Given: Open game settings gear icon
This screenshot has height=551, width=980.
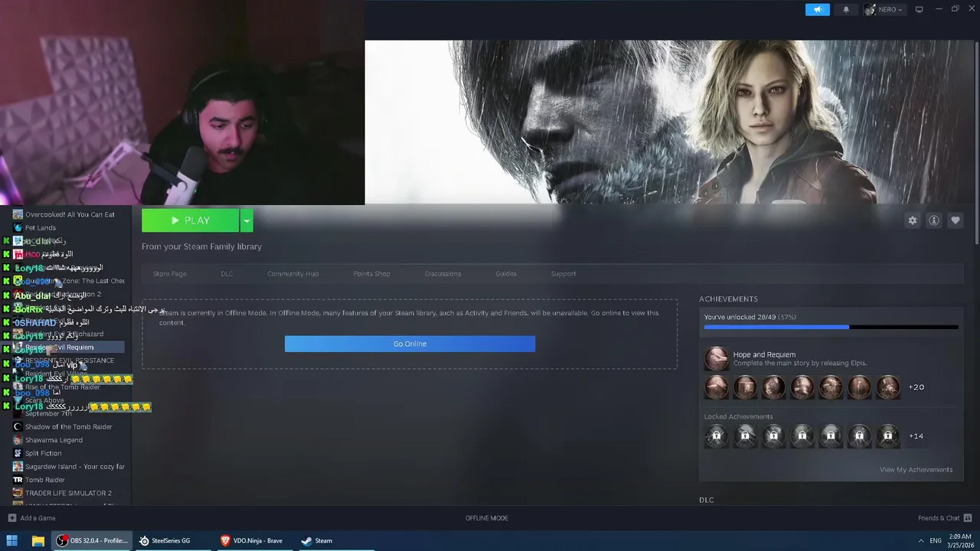Looking at the screenshot, I should click(x=913, y=220).
